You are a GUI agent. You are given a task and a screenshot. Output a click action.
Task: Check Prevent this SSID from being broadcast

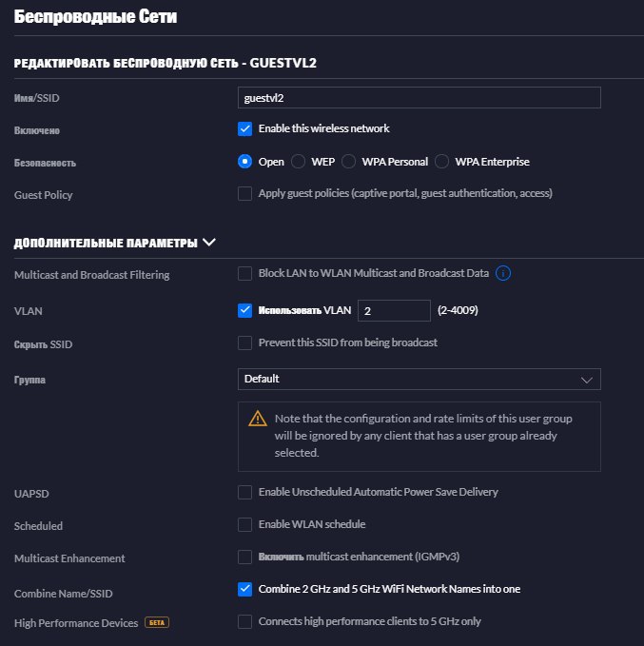(244, 343)
